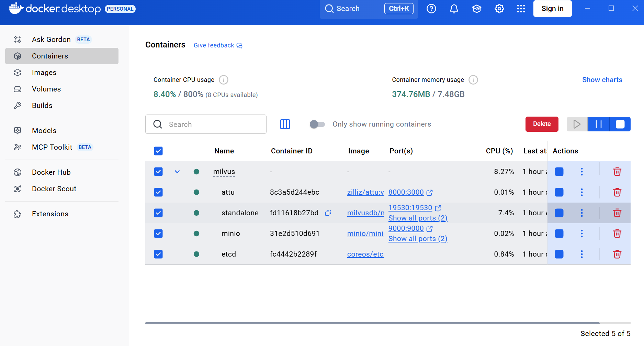
Task: Open Docker Hub in the sidebar
Action: (x=62, y=172)
